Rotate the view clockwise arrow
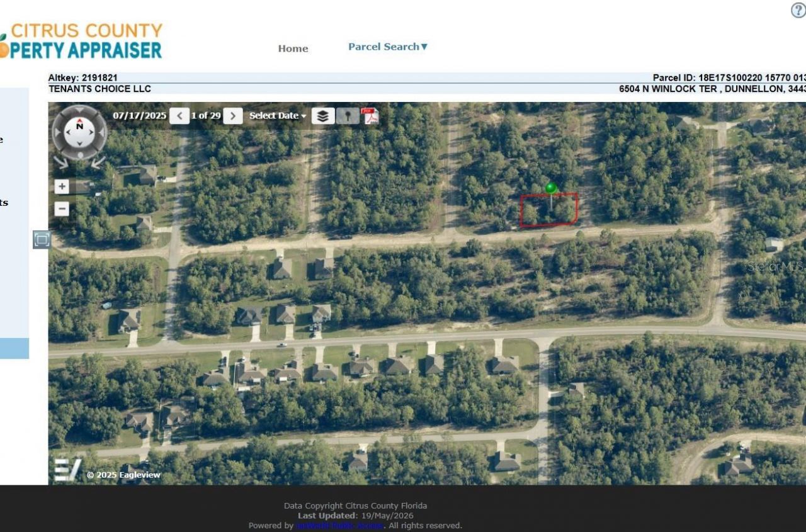 coord(98,162)
